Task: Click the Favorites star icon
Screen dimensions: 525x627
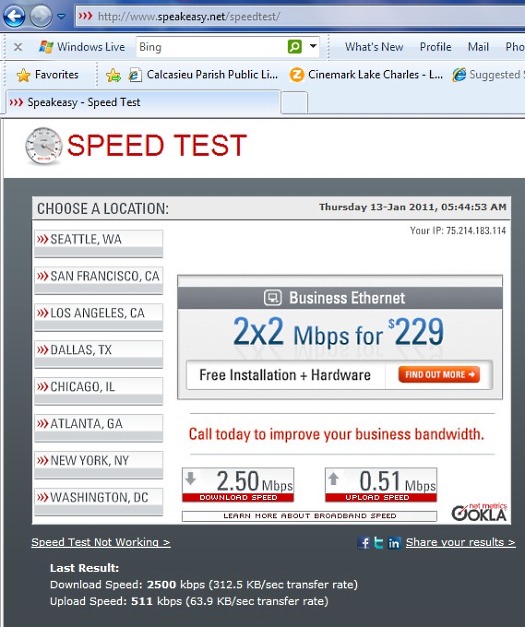Action: pos(24,75)
